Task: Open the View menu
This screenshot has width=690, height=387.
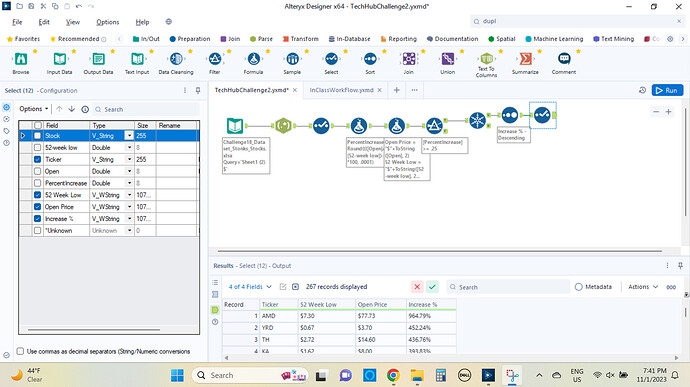Action: (x=73, y=22)
